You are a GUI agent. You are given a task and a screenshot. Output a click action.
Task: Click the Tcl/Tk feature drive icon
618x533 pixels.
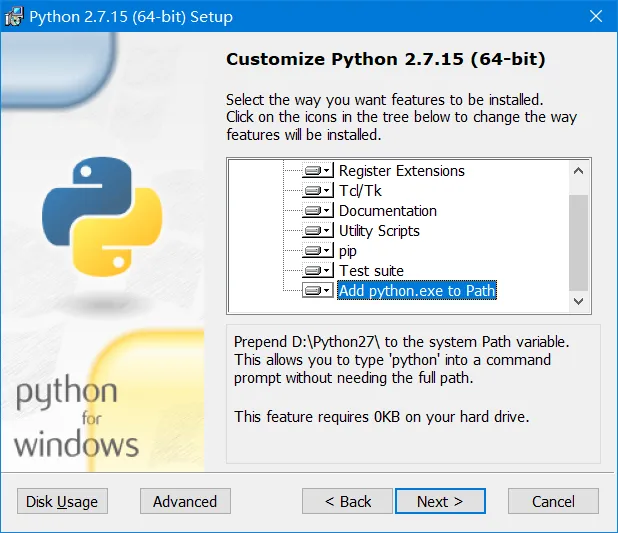[318, 191]
